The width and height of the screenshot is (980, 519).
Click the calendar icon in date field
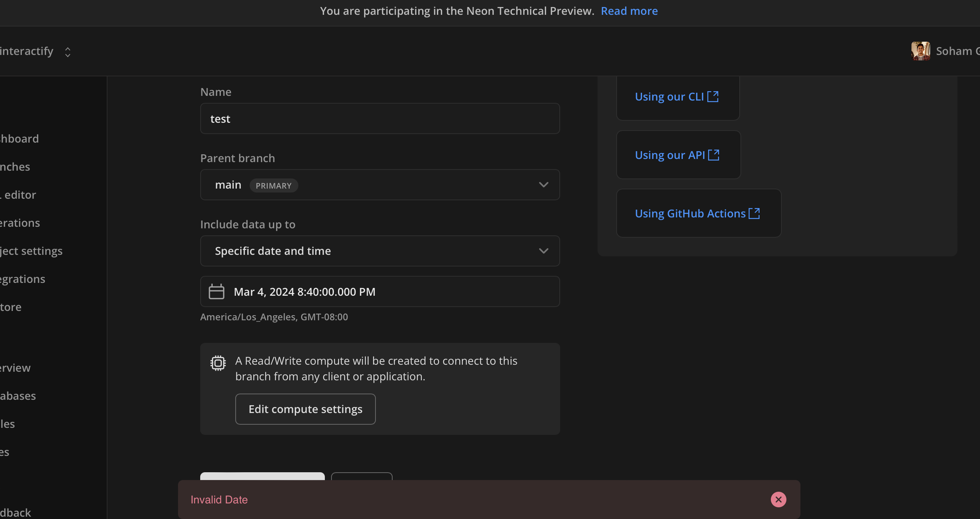[217, 291]
